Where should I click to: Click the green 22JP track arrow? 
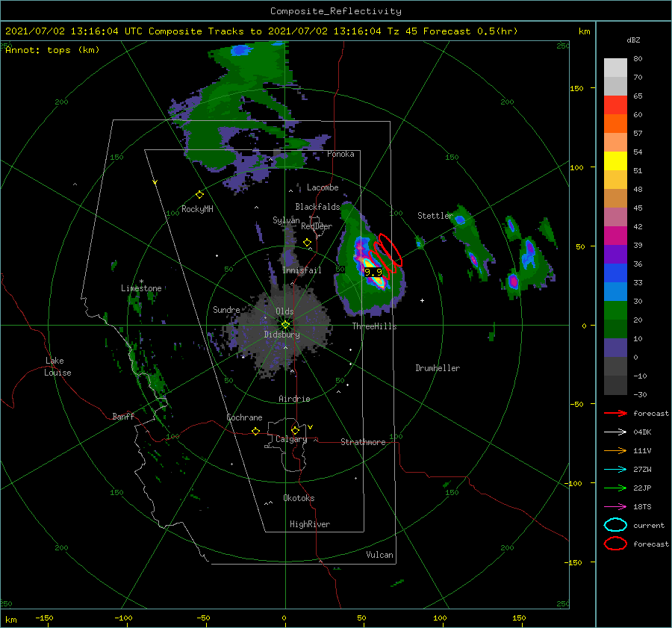(615, 488)
